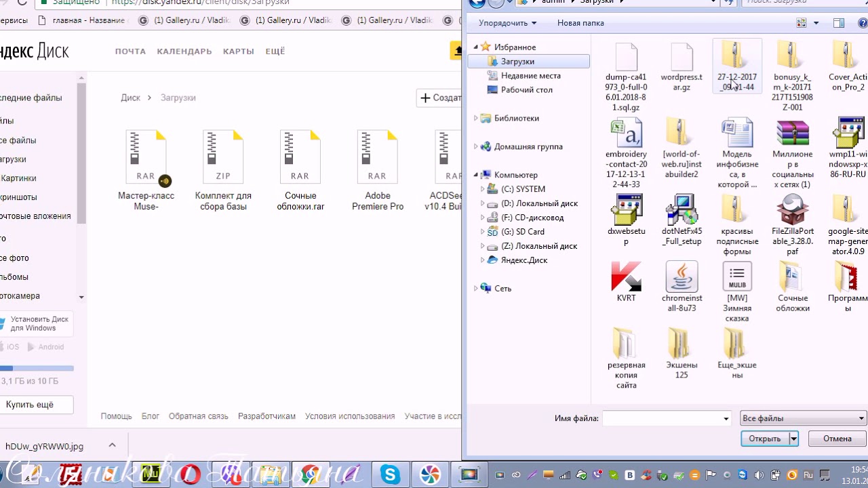Select Комплект для сбора базы ZIP file
This screenshot has width=868, height=488.
[x=223, y=169]
